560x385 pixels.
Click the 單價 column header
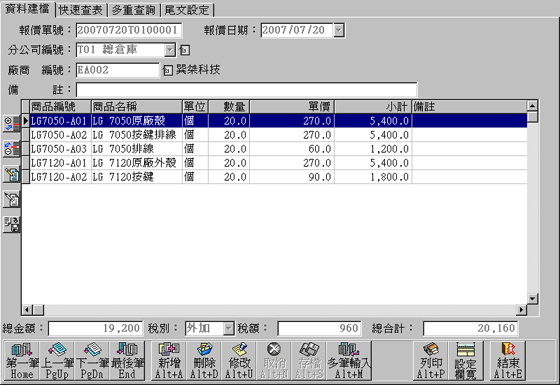pyautogui.click(x=292, y=106)
